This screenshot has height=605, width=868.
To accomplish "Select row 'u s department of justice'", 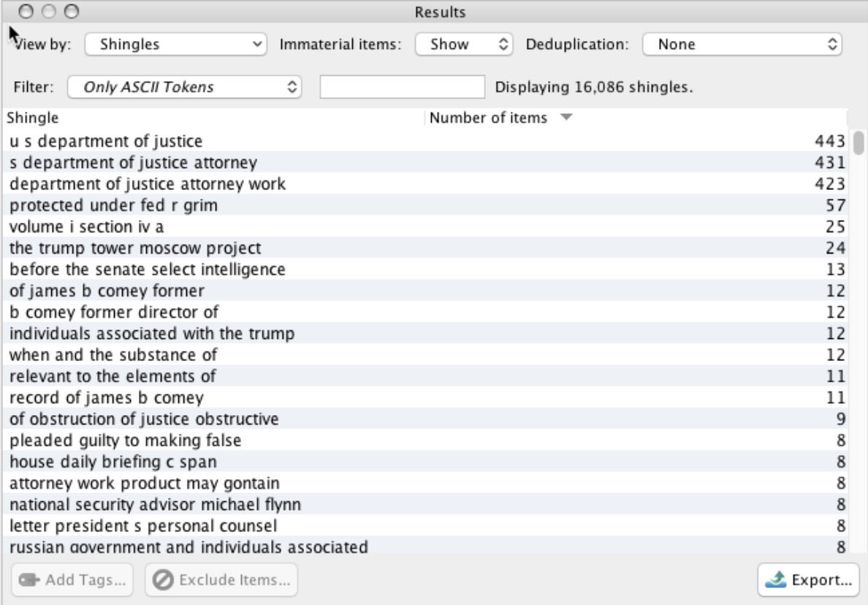I will (425, 140).
